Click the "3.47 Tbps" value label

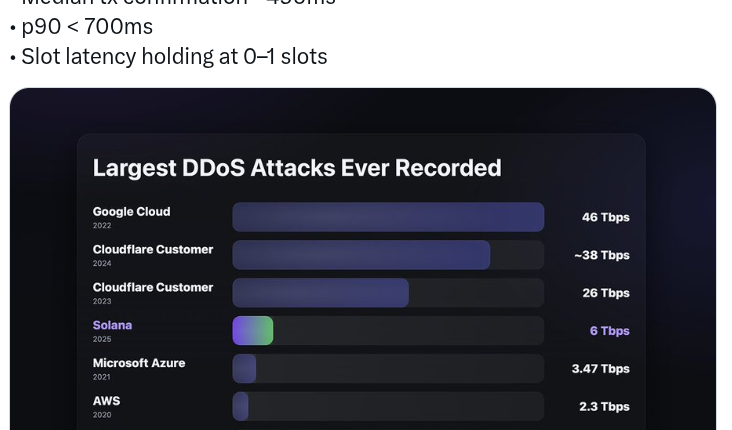point(600,369)
